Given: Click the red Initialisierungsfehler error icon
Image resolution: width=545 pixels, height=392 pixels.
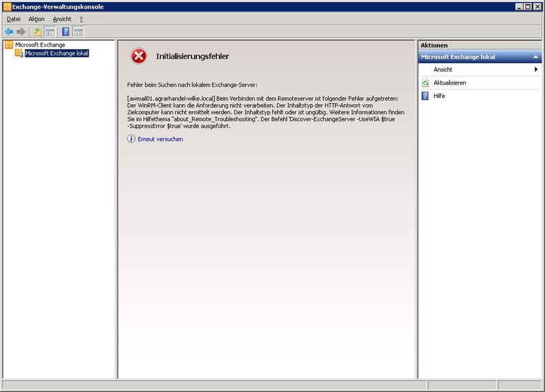Looking at the screenshot, I should (139, 56).
